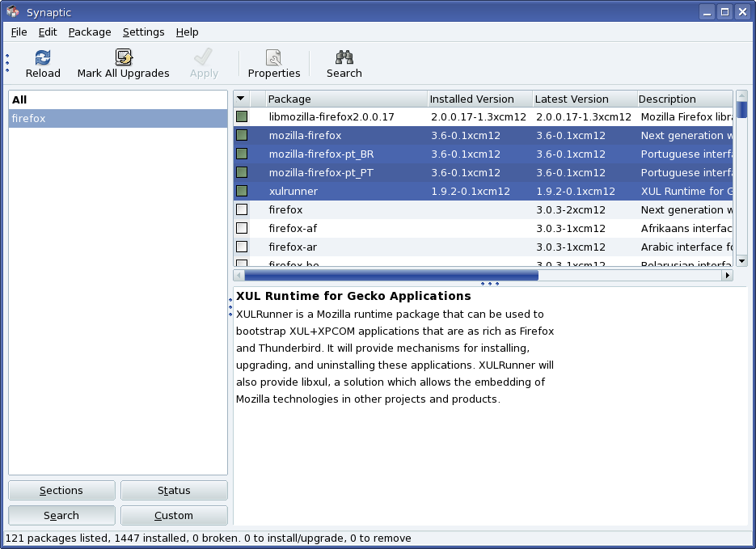This screenshot has height=549, width=756.
Task: Open the Edit menu
Action: click(47, 32)
